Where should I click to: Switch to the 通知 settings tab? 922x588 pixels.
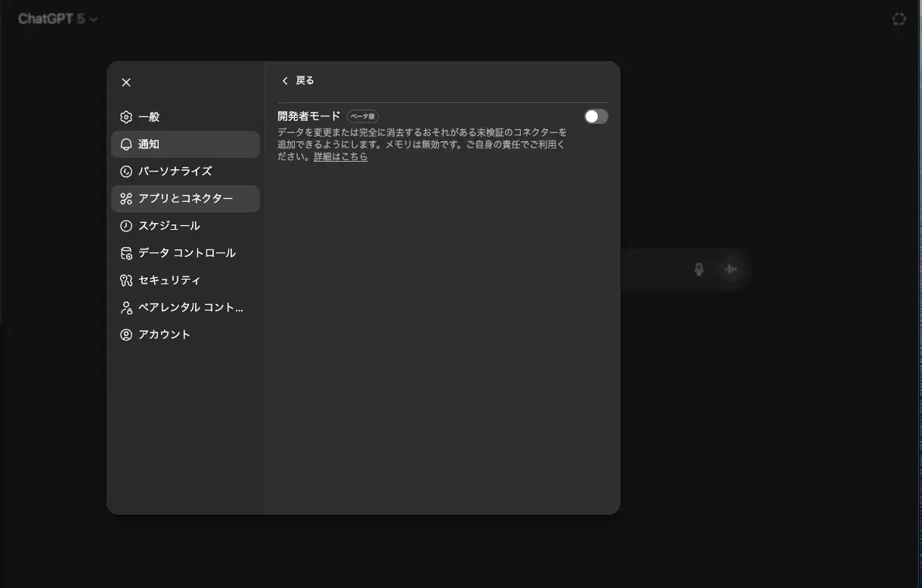coord(185,144)
